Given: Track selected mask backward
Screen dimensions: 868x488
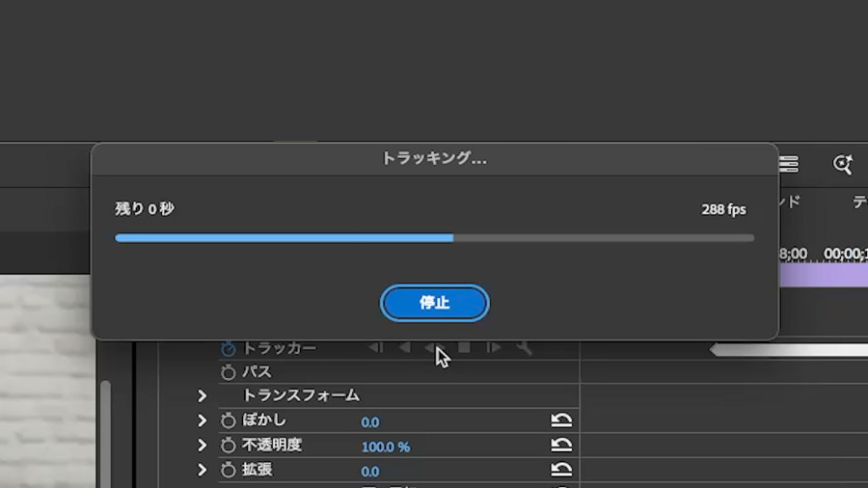Looking at the screenshot, I should (x=405, y=347).
